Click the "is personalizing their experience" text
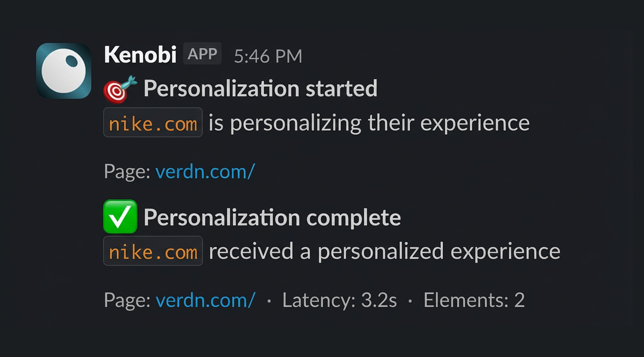The height and width of the screenshot is (357, 644). point(369,123)
